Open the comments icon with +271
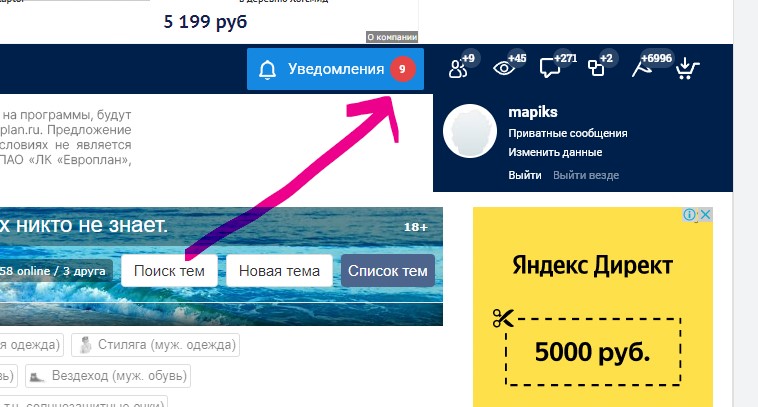The height and width of the screenshot is (407, 758). pos(555,67)
